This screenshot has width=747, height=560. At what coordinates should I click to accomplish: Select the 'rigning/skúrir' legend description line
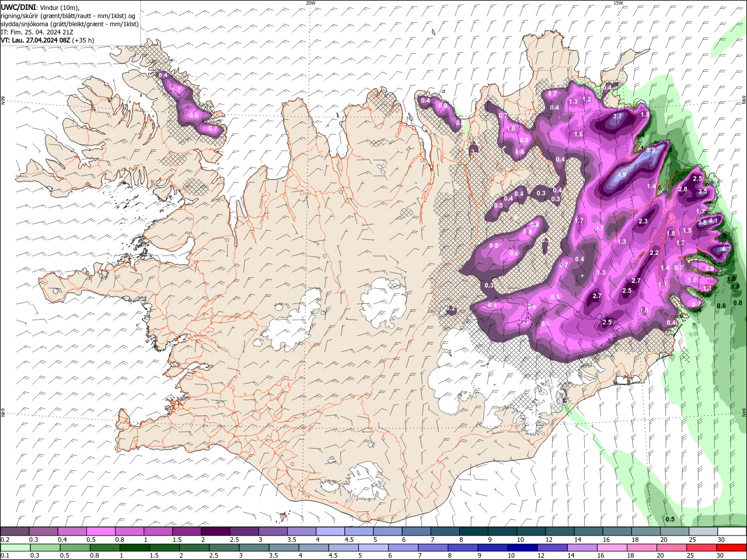tap(68, 15)
